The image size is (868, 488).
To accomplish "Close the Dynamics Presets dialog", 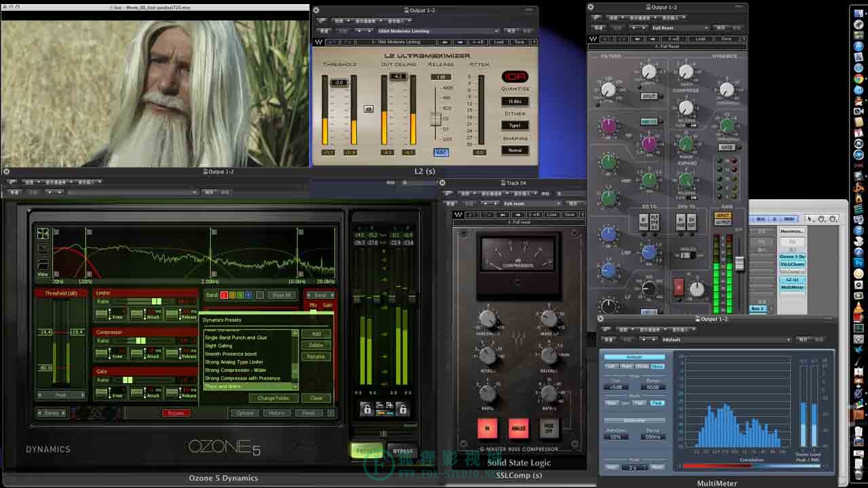I will click(316, 398).
